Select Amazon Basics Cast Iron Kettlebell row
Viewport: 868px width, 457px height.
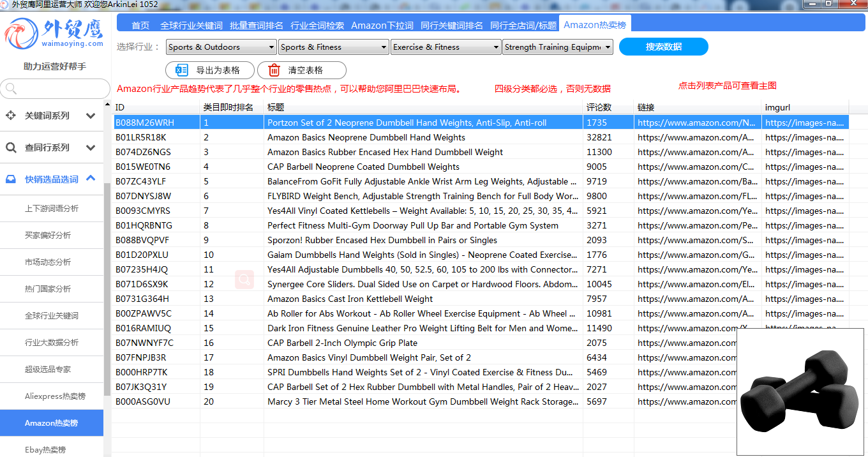(x=481, y=299)
